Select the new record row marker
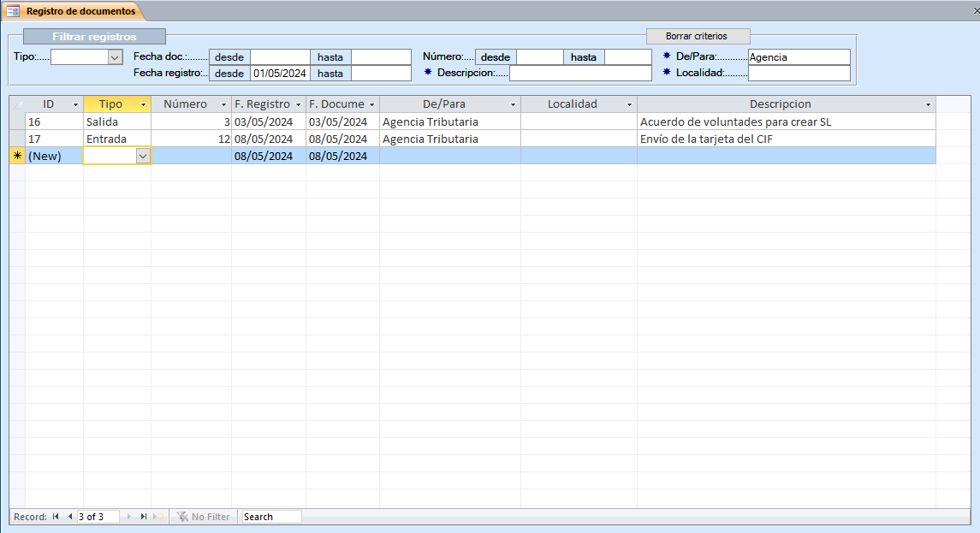Screen dimensions: 980x533 (17, 156)
